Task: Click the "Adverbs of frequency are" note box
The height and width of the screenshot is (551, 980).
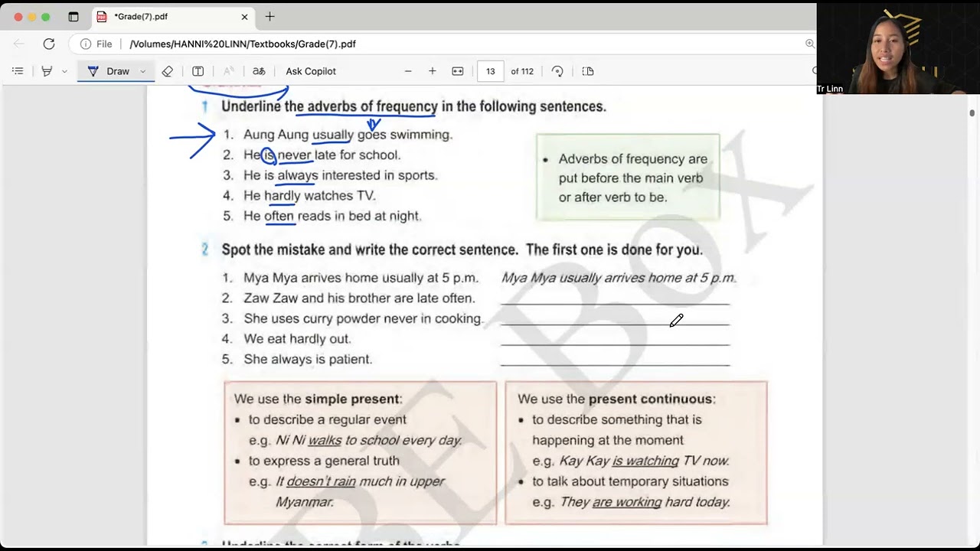Action: 628,178
